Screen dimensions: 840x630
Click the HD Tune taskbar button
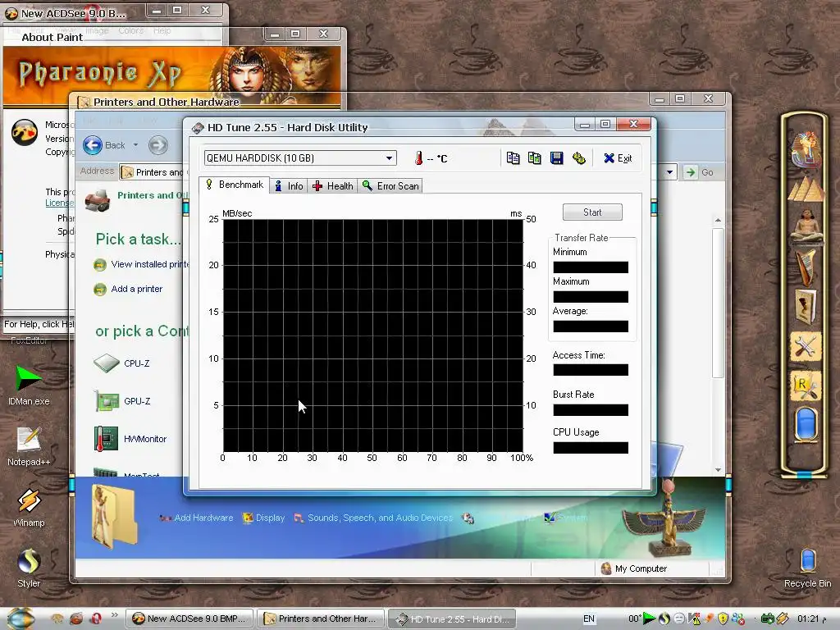click(x=452, y=619)
